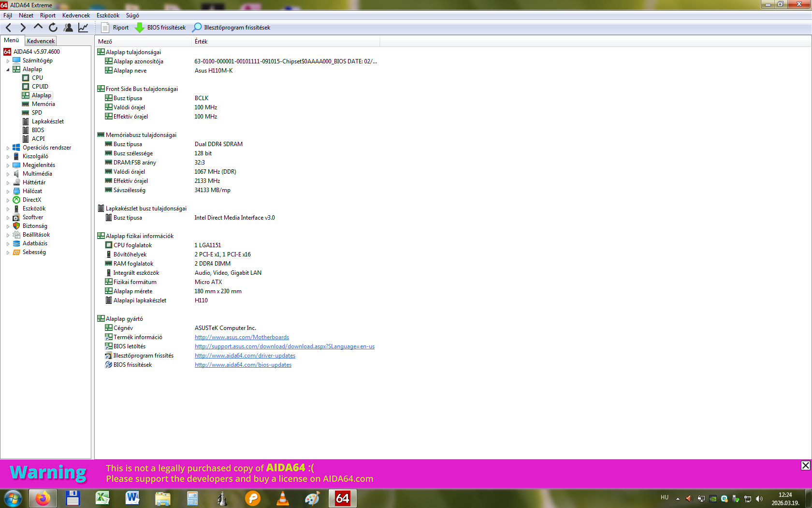Select the Alaplap neve row
This screenshot has height=508, width=812.
click(237, 71)
